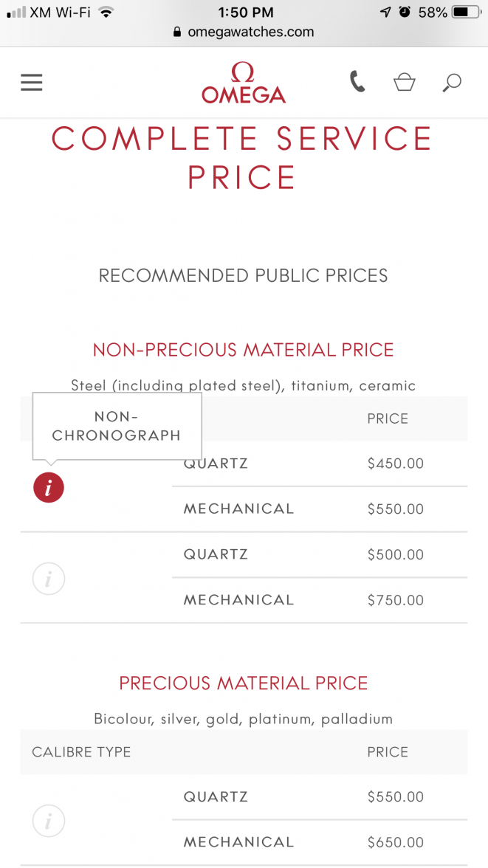Open the shopping basket

coord(404,82)
